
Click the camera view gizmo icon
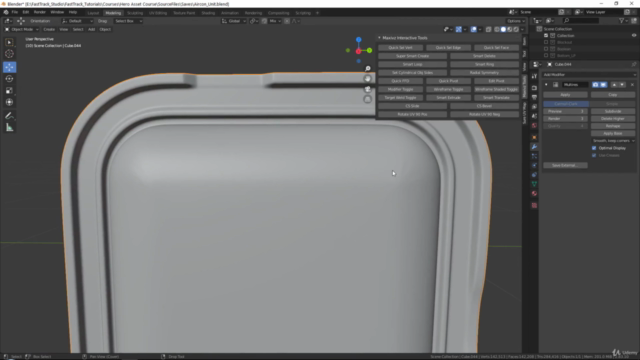[x=367, y=89]
